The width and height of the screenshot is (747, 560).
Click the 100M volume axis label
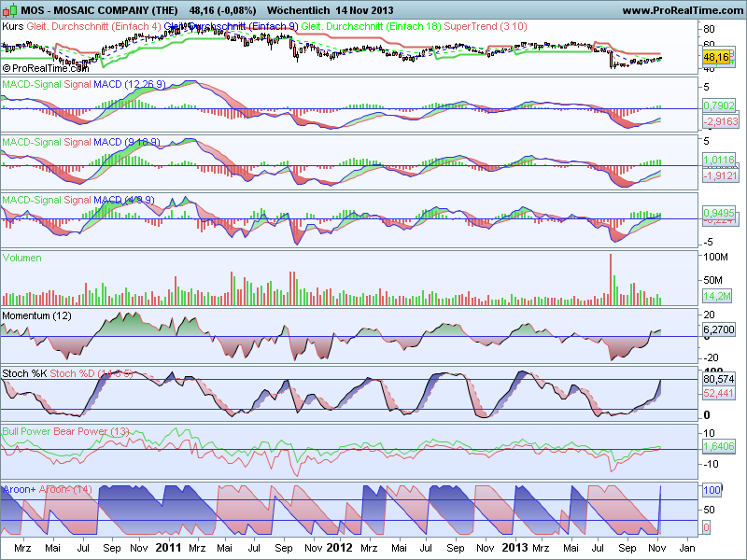click(715, 258)
